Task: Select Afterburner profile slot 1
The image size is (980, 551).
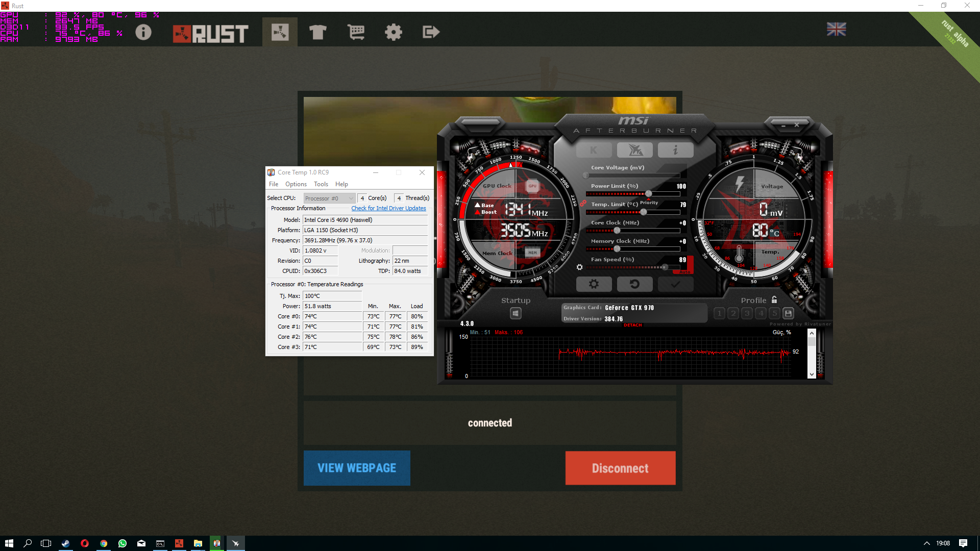Action: 720,313
